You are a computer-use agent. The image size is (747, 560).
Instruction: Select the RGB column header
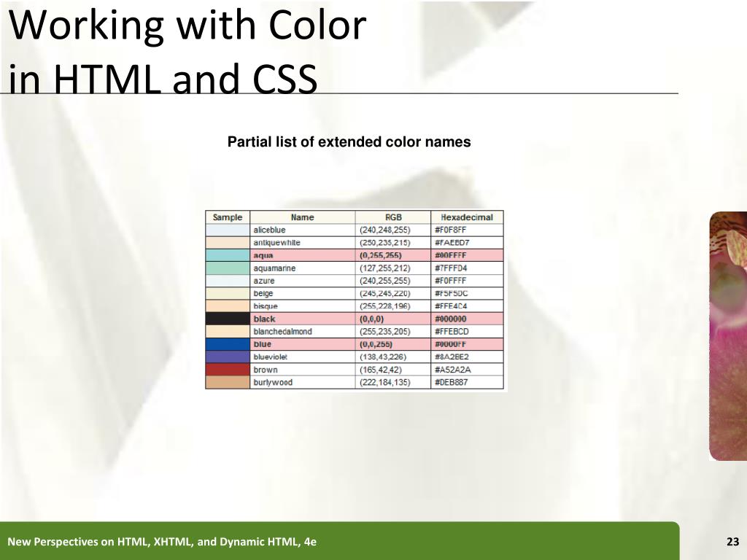pyautogui.click(x=393, y=217)
